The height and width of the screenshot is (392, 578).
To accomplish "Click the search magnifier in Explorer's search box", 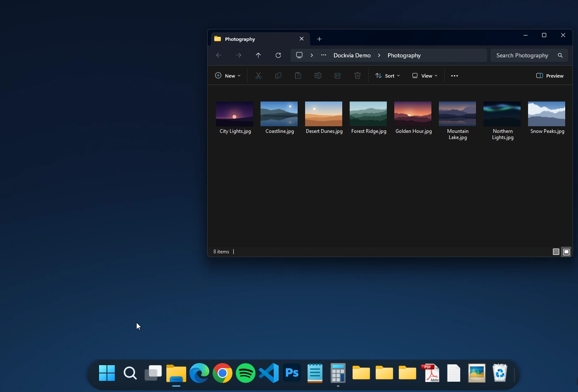I will coord(560,55).
